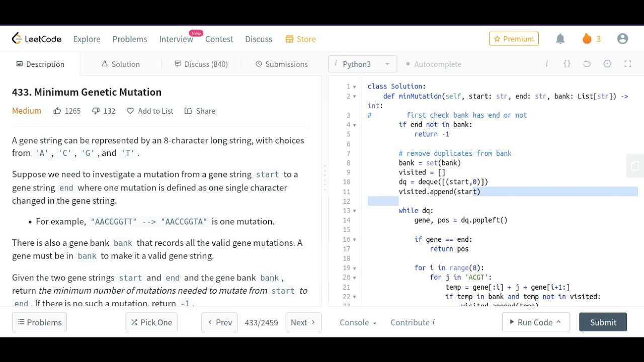Open Contest in the navbar

219,39
